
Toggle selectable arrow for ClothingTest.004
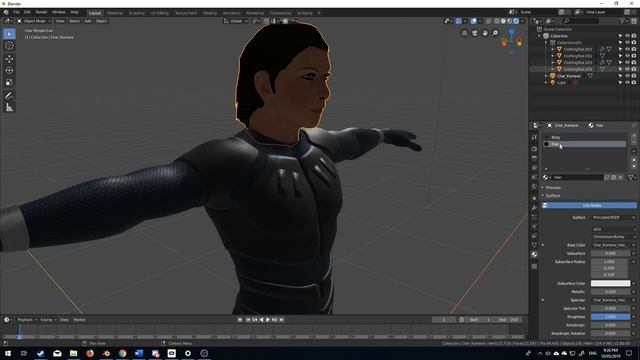pos(620,69)
